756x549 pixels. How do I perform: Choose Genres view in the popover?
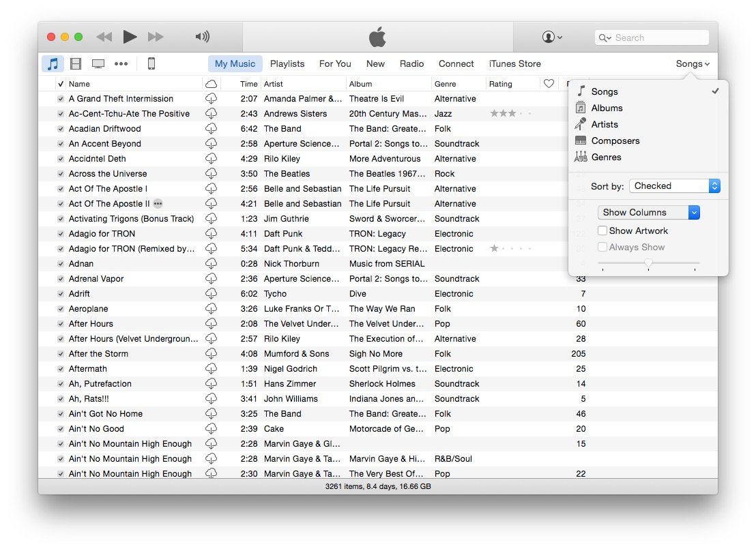click(648, 157)
